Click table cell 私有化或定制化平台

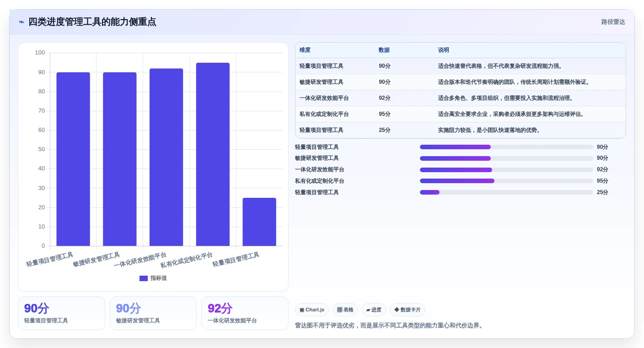[x=324, y=114]
